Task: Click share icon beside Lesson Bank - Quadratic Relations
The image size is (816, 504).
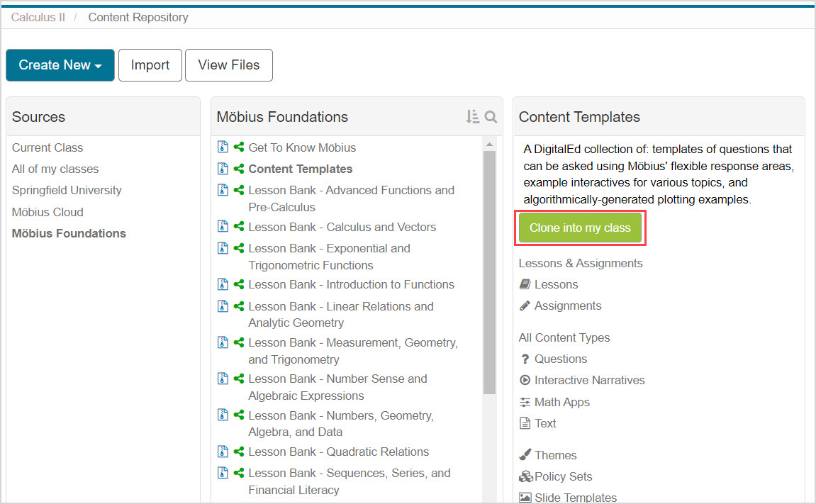Action: click(239, 452)
